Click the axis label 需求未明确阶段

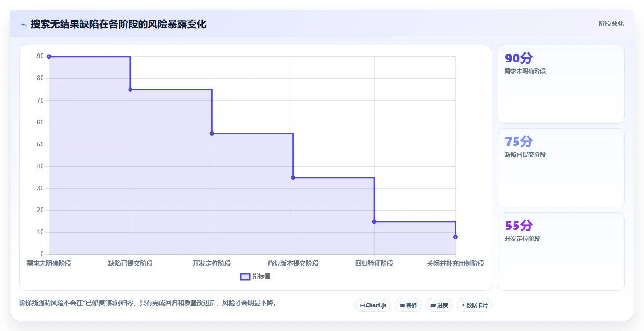tap(49, 263)
